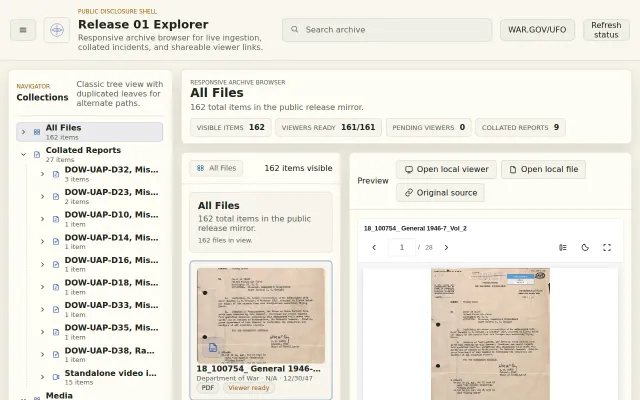Click the file title 18_100754_ General 1946
Viewport: 640px width, 400px height.
click(x=258, y=369)
